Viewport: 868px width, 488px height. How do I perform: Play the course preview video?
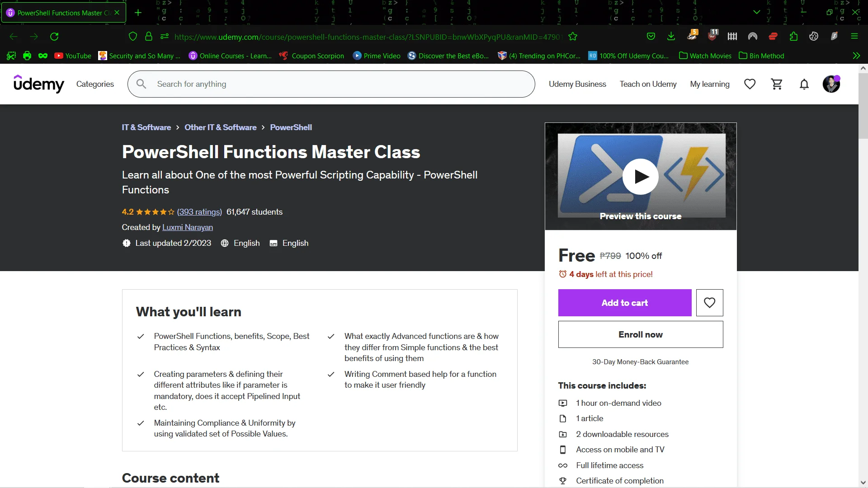[641, 177]
